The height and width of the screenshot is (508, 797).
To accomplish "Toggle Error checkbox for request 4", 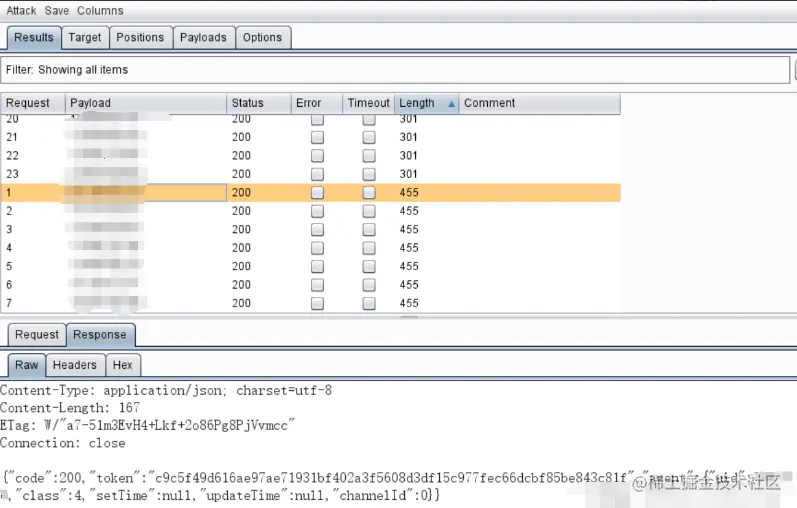I will pos(317,248).
